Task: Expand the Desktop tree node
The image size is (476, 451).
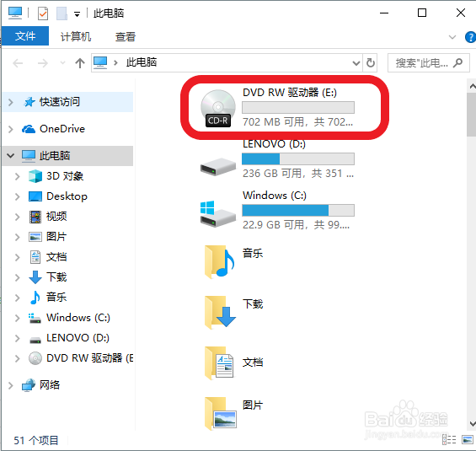Action: click(18, 196)
